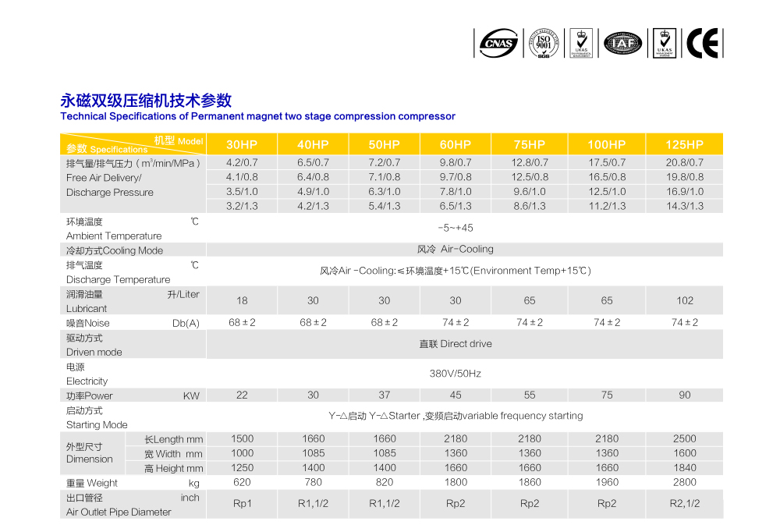Image resolution: width=780 pixels, height=532 pixels.
Task: Click the UKAS Environmental Management logo
Action: (581, 43)
